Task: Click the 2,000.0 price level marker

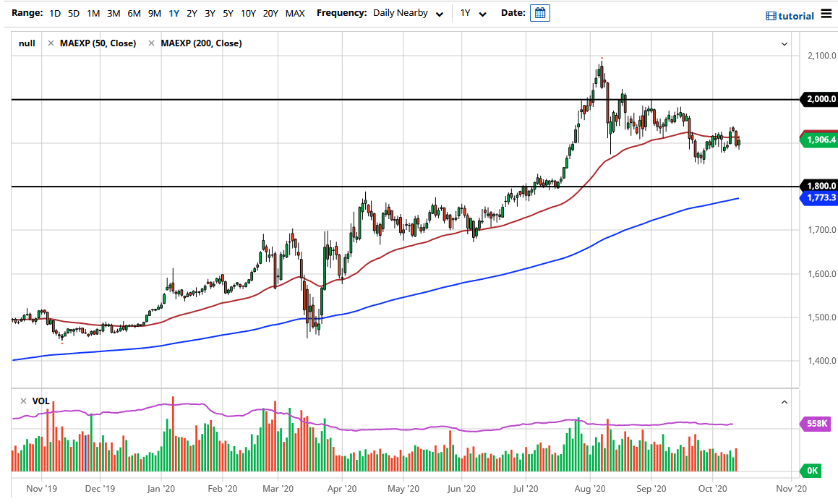Action: pos(819,99)
